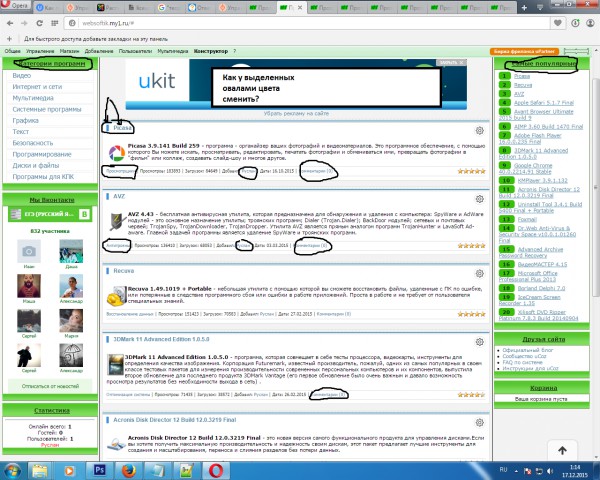Open the Добавление admin menu

click(x=99, y=51)
